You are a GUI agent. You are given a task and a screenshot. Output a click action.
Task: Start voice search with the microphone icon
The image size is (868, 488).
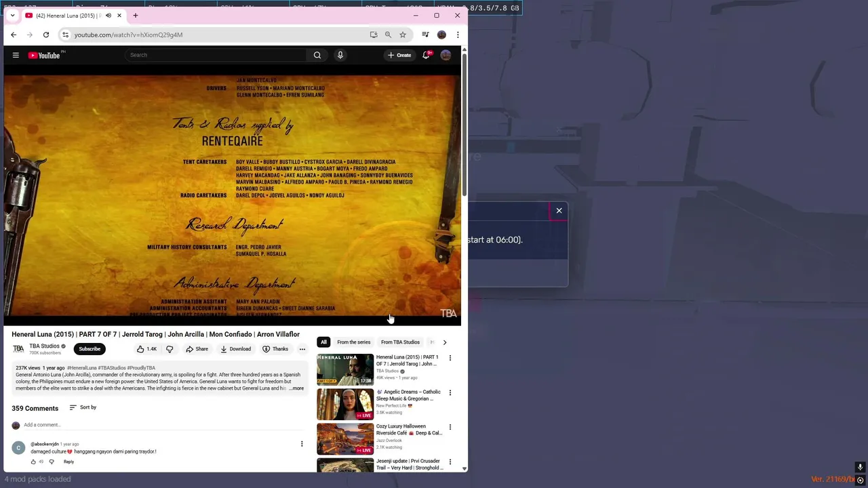[x=340, y=55]
